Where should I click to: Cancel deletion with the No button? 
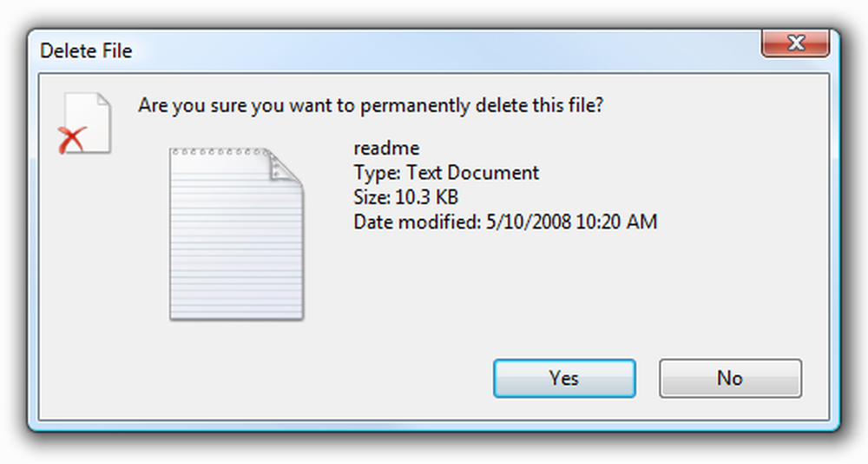(x=730, y=378)
